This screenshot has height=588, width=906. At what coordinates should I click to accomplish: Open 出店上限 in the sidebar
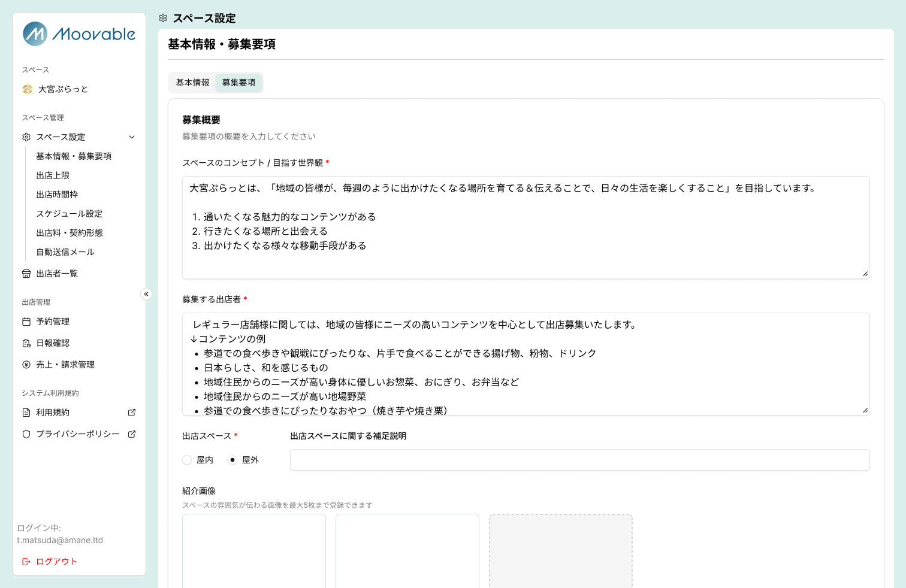tap(53, 175)
